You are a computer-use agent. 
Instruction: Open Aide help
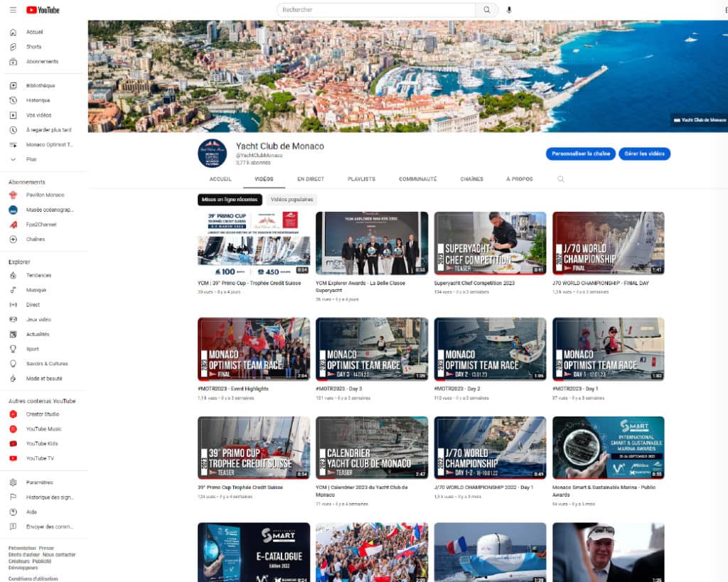coord(31,512)
